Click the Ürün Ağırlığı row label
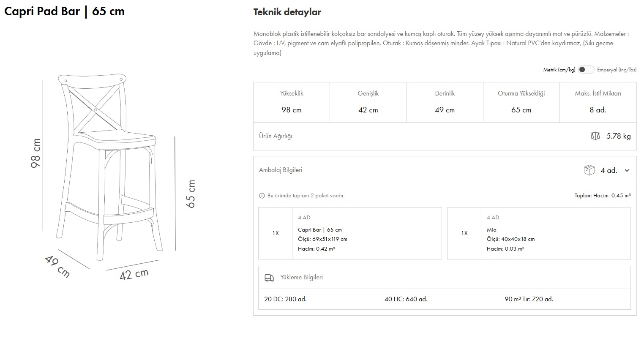Screen dimensions: 644x344 pyautogui.click(x=276, y=136)
